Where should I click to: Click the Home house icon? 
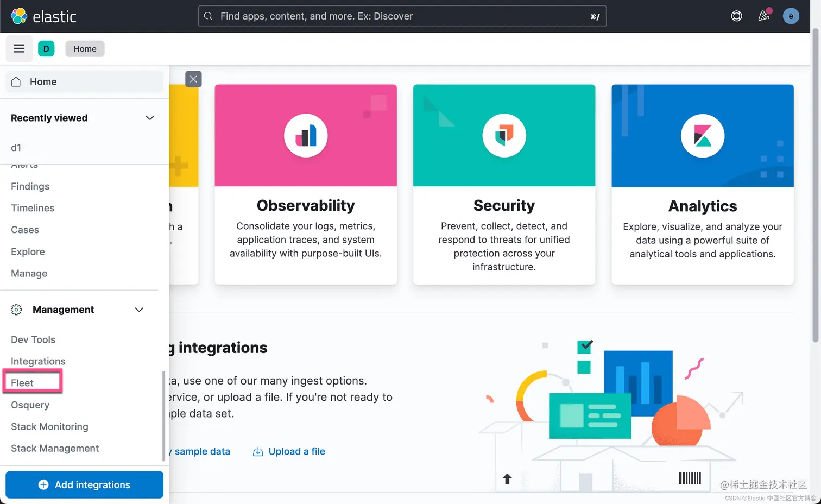pyautogui.click(x=16, y=81)
